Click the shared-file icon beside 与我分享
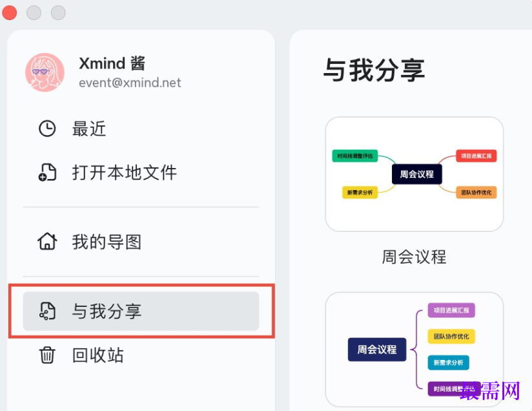532x411 pixels. click(x=47, y=311)
